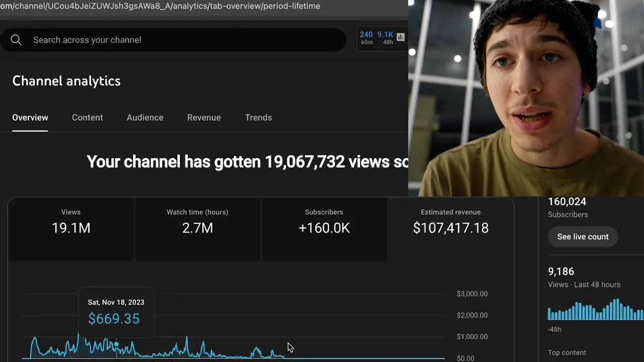Select the Subscribers metric card
This screenshot has width=644, height=362.
324,229
